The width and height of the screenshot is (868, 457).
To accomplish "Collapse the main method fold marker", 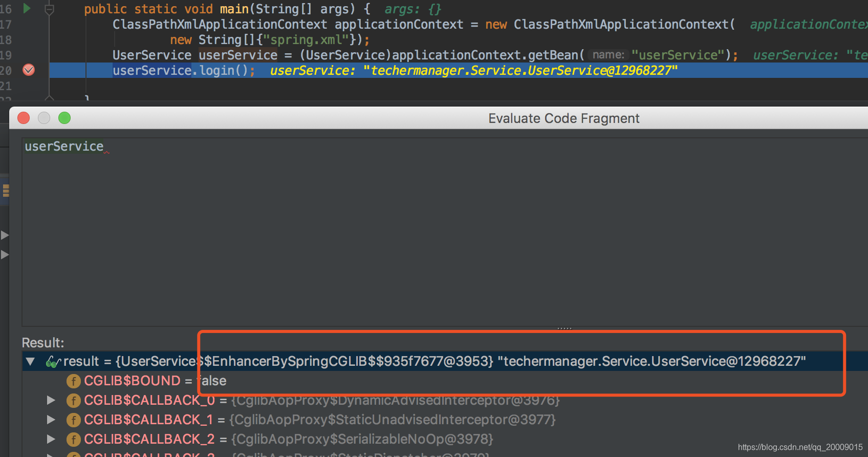I will point(49,9).
